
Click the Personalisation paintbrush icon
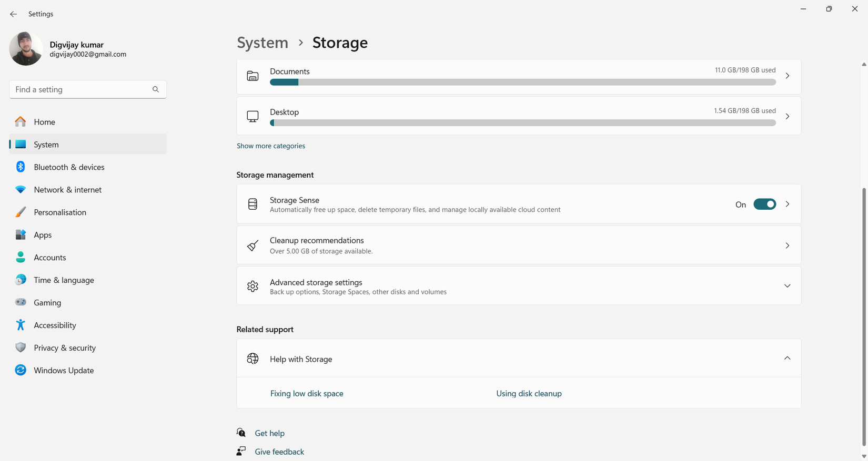[x=21, y=212]
